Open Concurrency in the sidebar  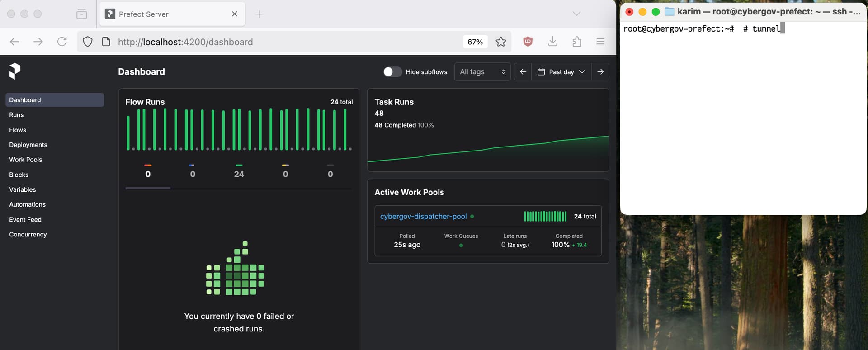tap(55, 234)
